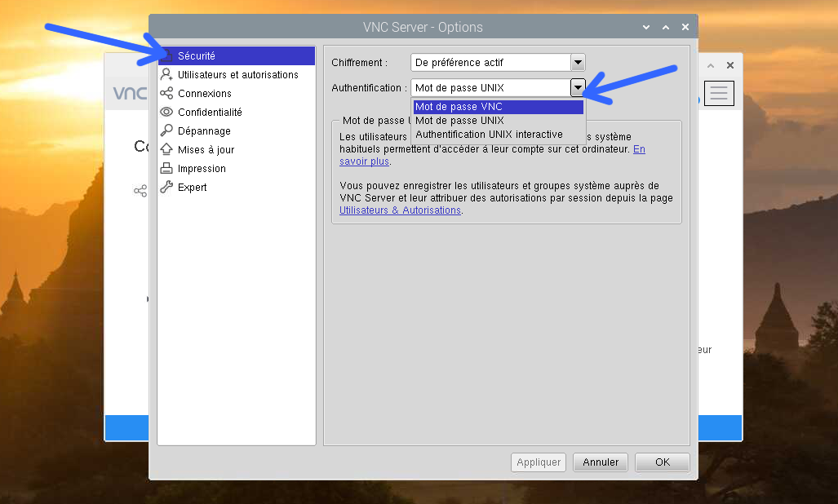
Task: Minimize the Options dialog using chevron down
Action: [x=646, y=27]
